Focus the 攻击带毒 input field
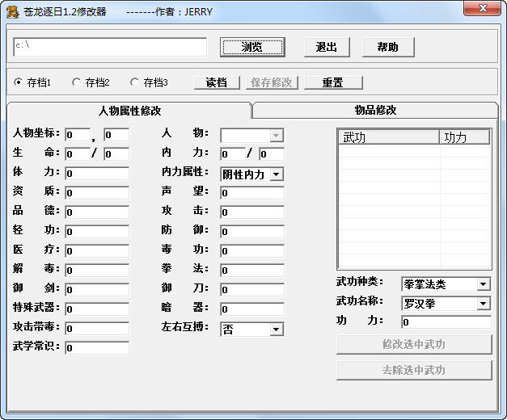 coord(97,329)
